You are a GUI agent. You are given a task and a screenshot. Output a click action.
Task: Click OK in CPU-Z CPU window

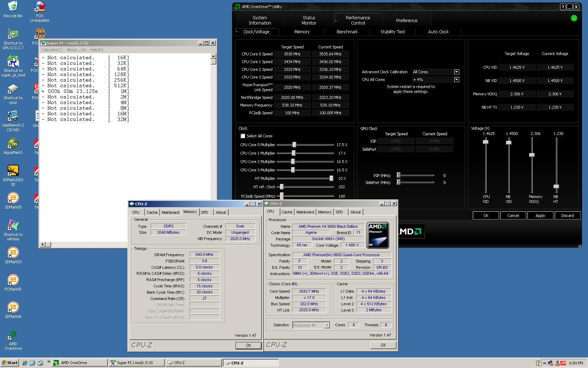pos(383,345)
